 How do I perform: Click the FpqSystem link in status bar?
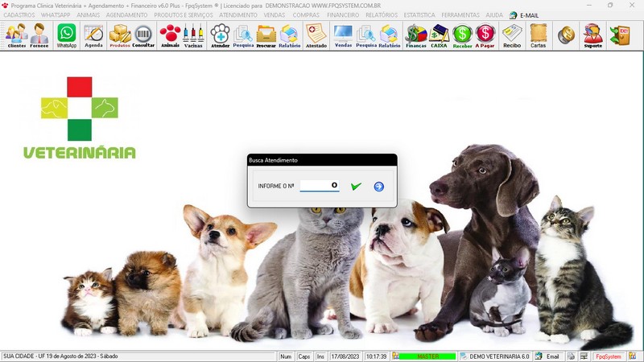click(x=609, y=356)
